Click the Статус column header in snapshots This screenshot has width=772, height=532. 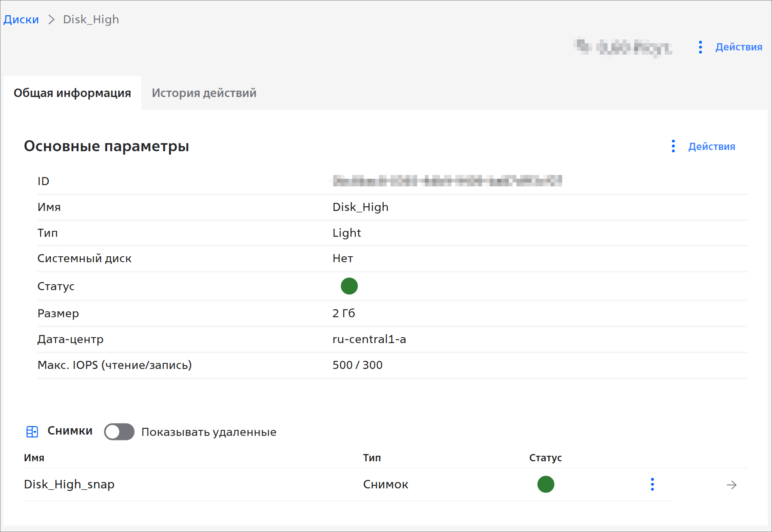pos(545,458)
